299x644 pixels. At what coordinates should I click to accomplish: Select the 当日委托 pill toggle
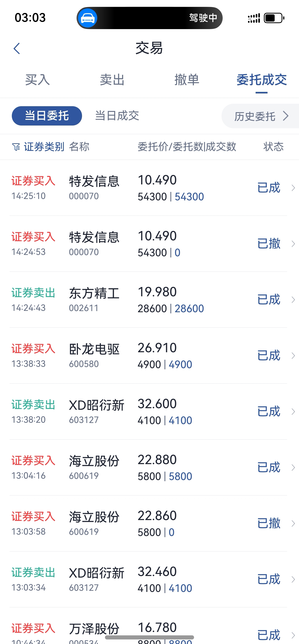pyautogui.click(x=47, y=116)
